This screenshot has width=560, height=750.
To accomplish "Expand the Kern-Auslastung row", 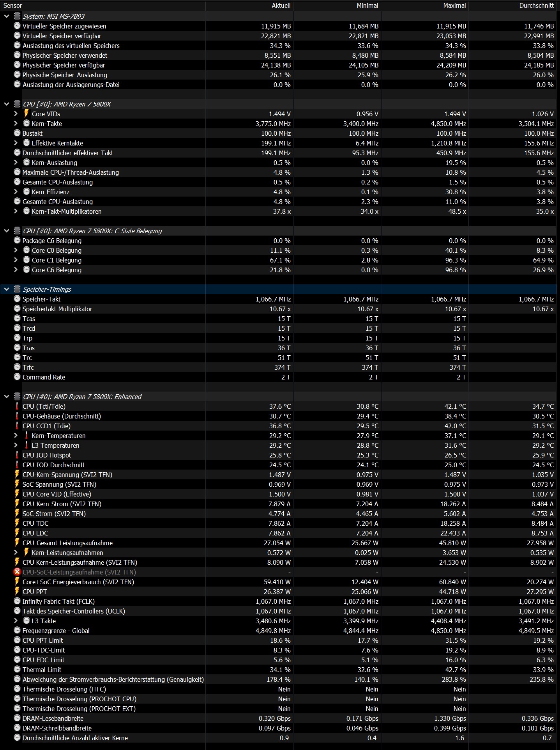I will [x=16, y=163].
